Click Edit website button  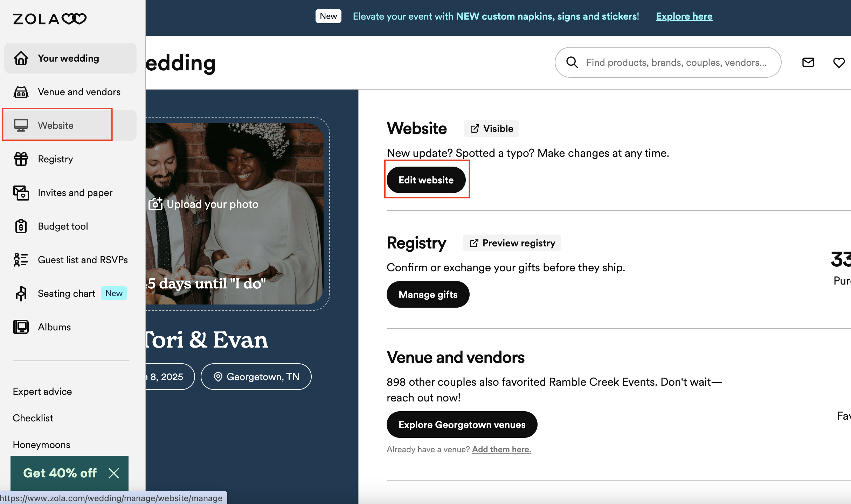(426, 180)
